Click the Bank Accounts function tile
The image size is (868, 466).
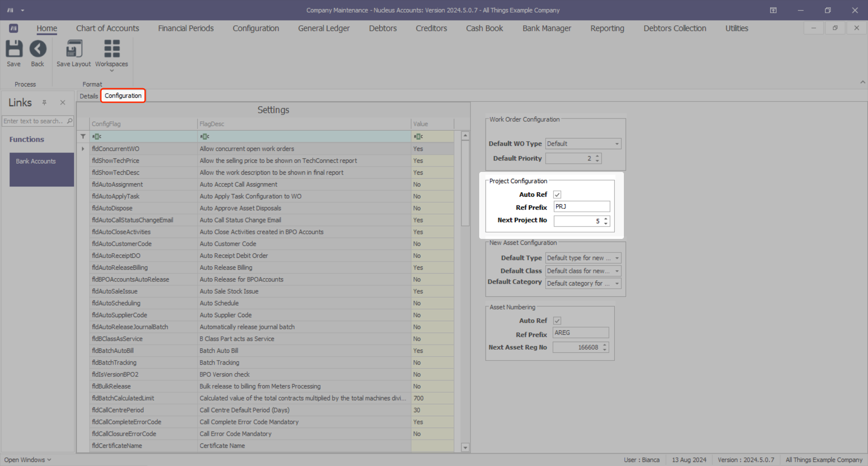point(42,170)
